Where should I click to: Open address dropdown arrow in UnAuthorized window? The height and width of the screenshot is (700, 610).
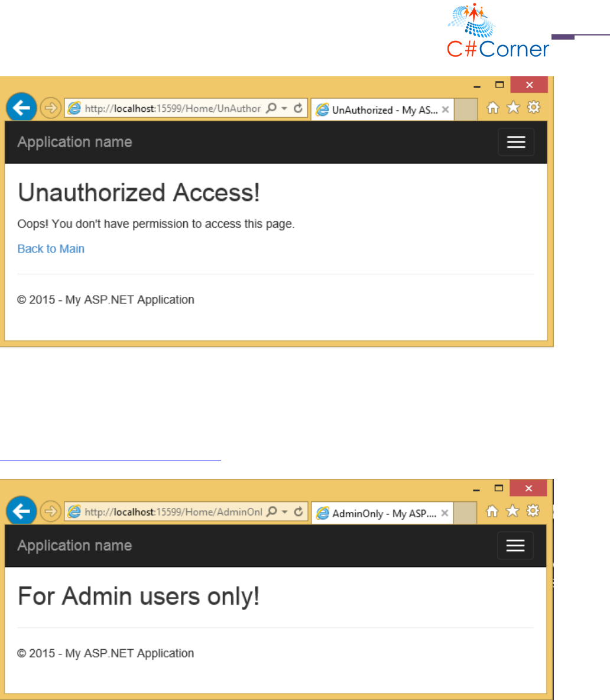click(284, 108)
